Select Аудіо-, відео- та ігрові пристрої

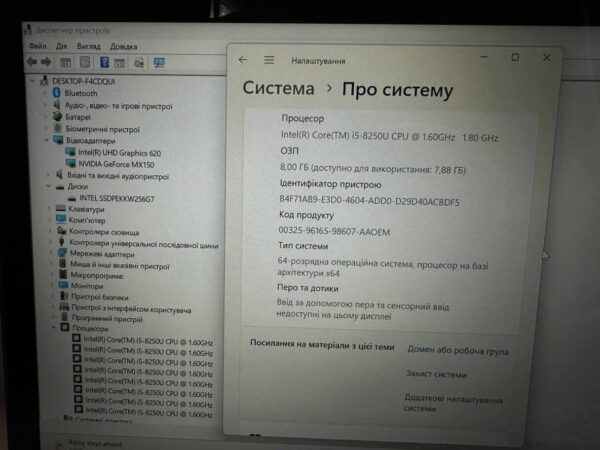pyautogui.click(x=118, y=106)
